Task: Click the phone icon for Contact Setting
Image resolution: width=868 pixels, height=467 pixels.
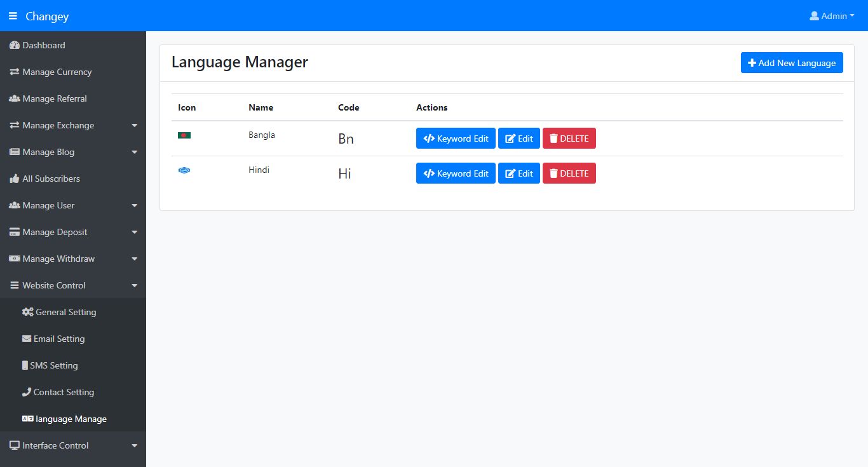Action: [27, 392]
